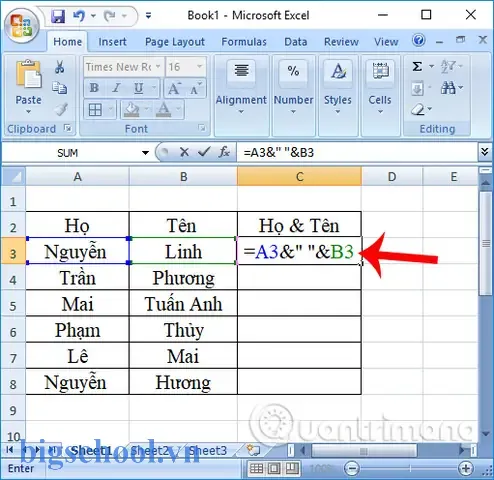Open the Formulas ribbon tab

[x=244, y=42]
